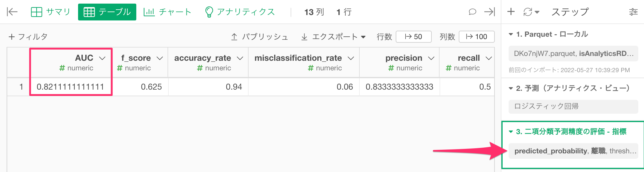This screenshot has width=644, height=172.
Task: Click the row count 50 field
Action: pos(414,37)
